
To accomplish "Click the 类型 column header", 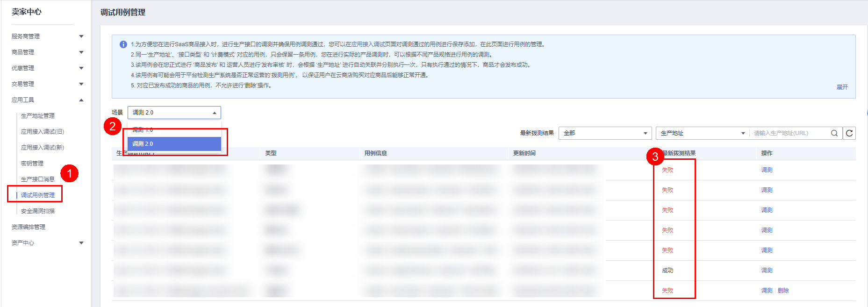I will 271,153.
